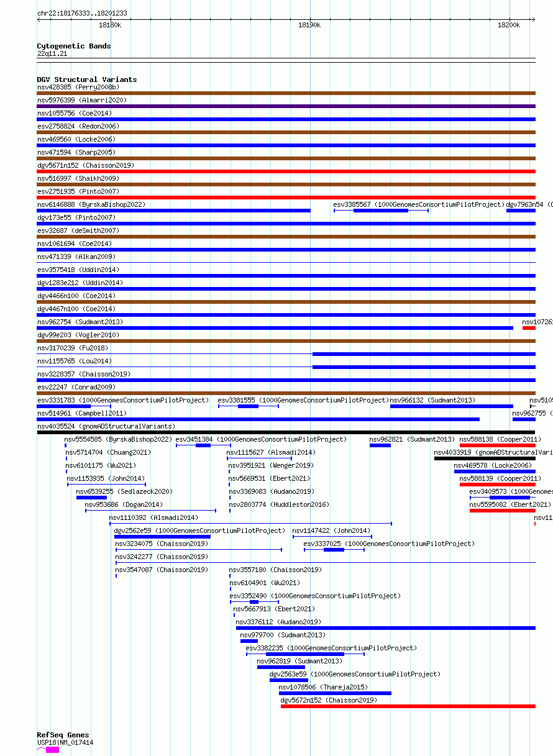Open variant nsv1153935 (John2014)
Viewport: 553px width, 756px height.
pos(106,478)
